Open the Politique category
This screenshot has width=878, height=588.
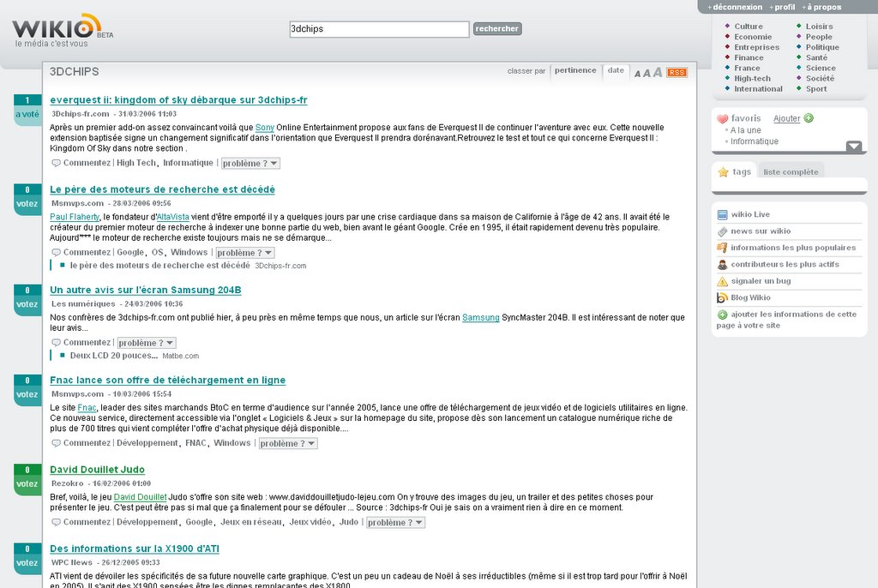822,47
